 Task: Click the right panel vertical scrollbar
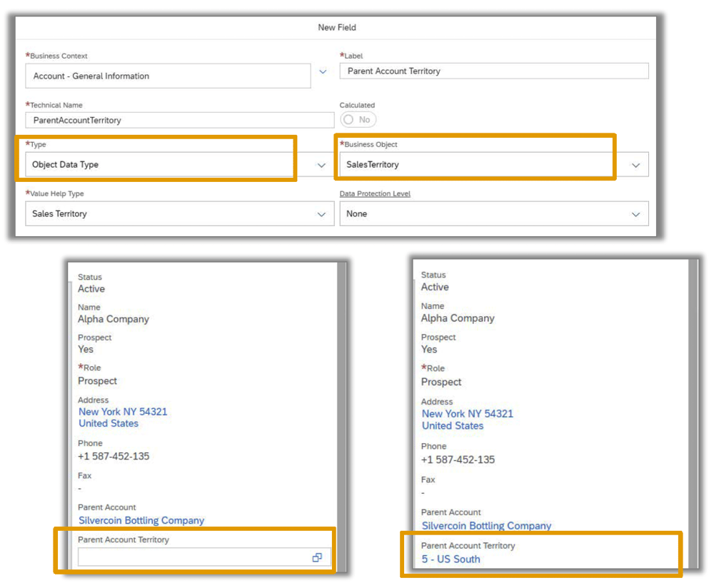[693, 413]
